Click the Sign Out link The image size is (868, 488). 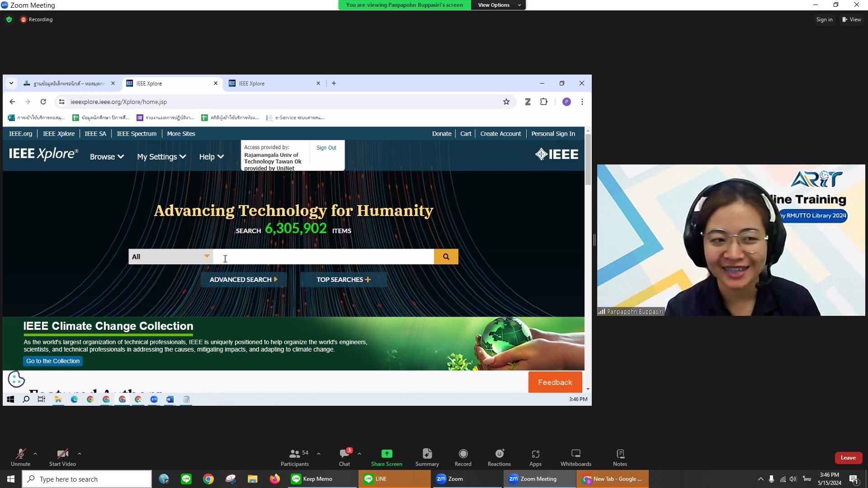(326, 148)
